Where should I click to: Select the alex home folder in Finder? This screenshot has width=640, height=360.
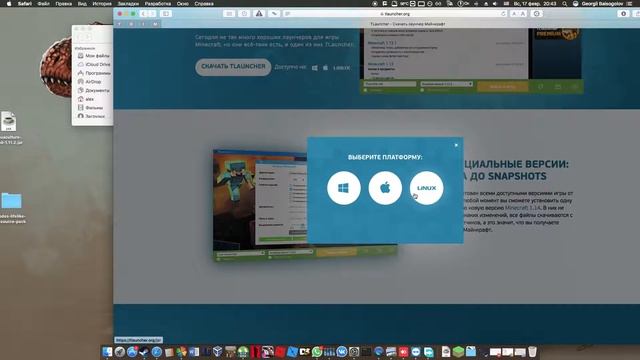tap(86, 99)
